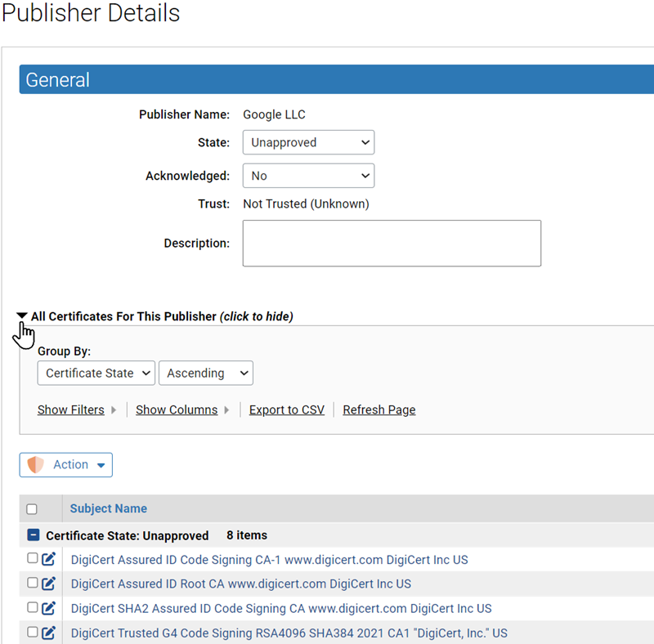654x644 pixels.
Task: Check the checkbox for DigiCert Assured ID Root CA
Action: pos(31,583)
